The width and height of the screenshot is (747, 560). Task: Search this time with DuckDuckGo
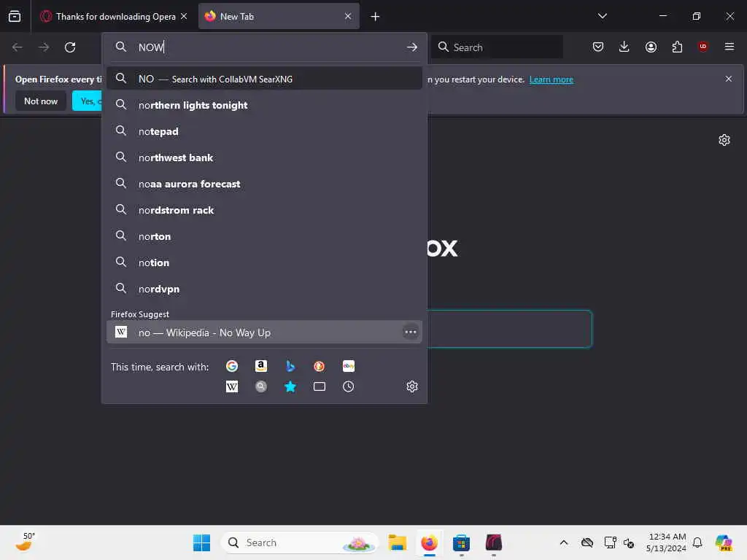tap(320, 366)
